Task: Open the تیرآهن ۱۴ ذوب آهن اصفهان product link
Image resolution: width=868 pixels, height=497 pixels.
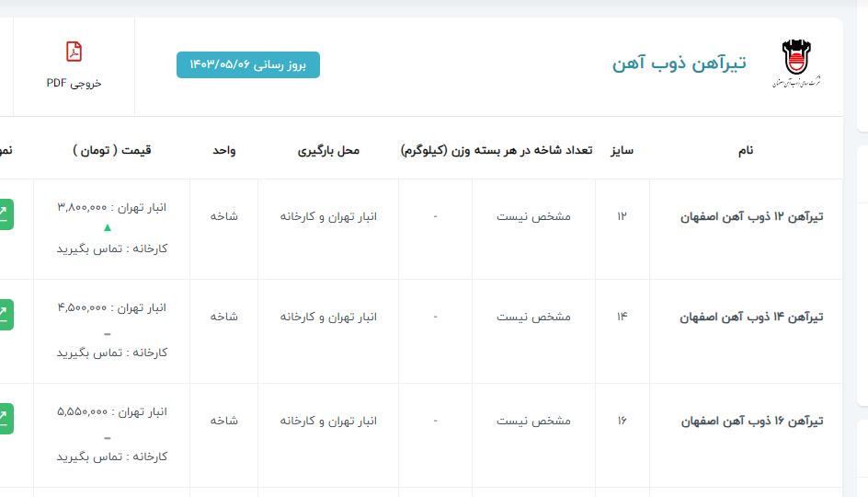Action: 751,317
